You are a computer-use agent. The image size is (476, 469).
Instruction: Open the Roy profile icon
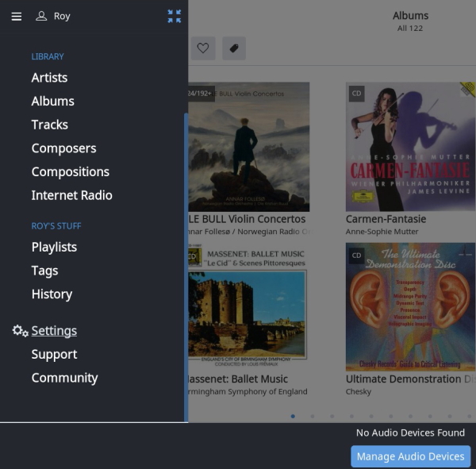click(x=41, y=16)
